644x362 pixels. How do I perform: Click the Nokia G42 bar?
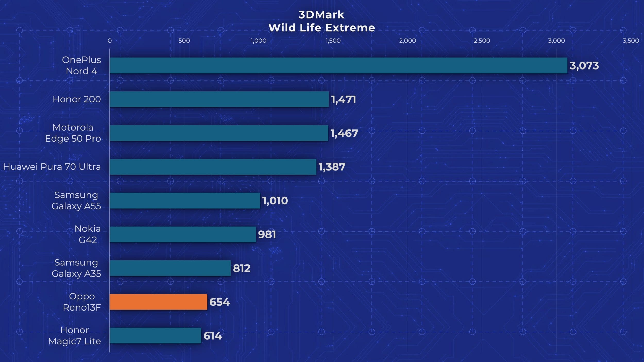[183, 234]
